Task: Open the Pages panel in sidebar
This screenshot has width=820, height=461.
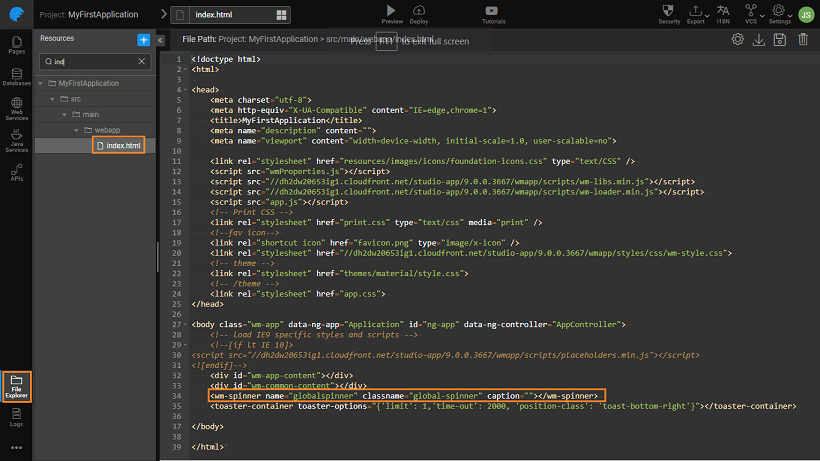Action: (16, 46)
